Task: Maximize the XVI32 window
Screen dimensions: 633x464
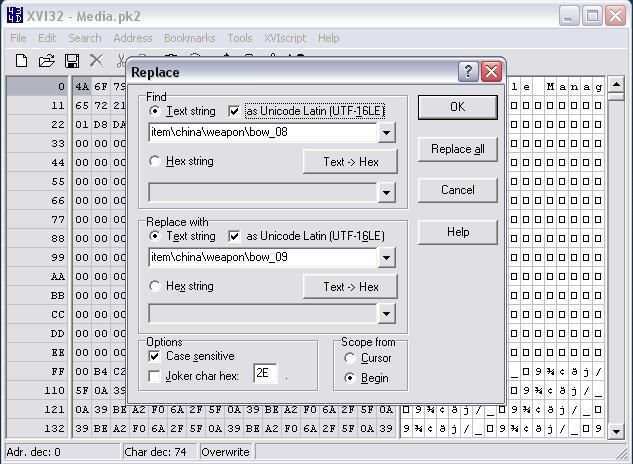Action: (592, 16)
